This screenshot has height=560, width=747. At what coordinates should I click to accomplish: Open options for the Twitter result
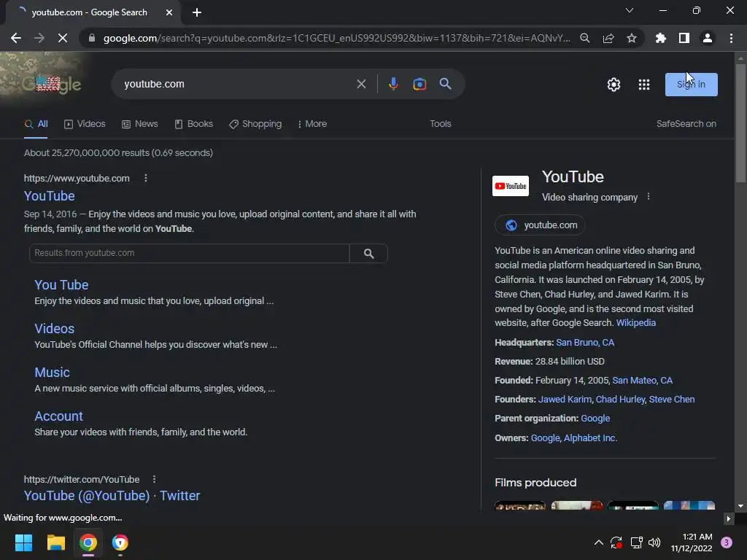[154, 479]
